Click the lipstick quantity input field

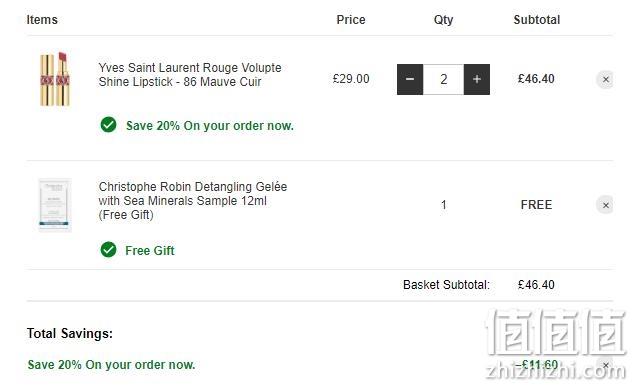pos(443,79)
